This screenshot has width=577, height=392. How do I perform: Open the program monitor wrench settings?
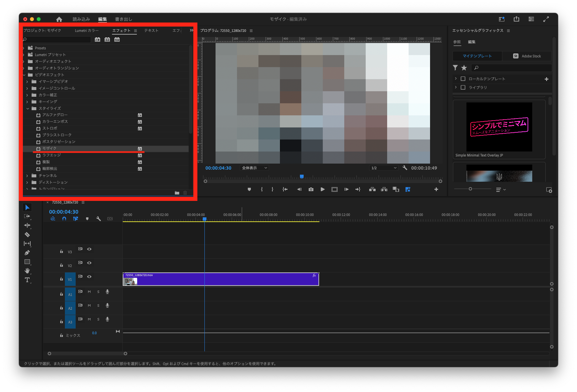click(405, 167)
